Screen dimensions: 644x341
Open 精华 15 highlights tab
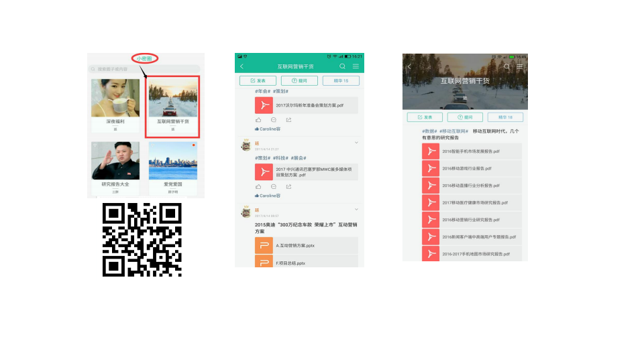[x=341, y=81]
